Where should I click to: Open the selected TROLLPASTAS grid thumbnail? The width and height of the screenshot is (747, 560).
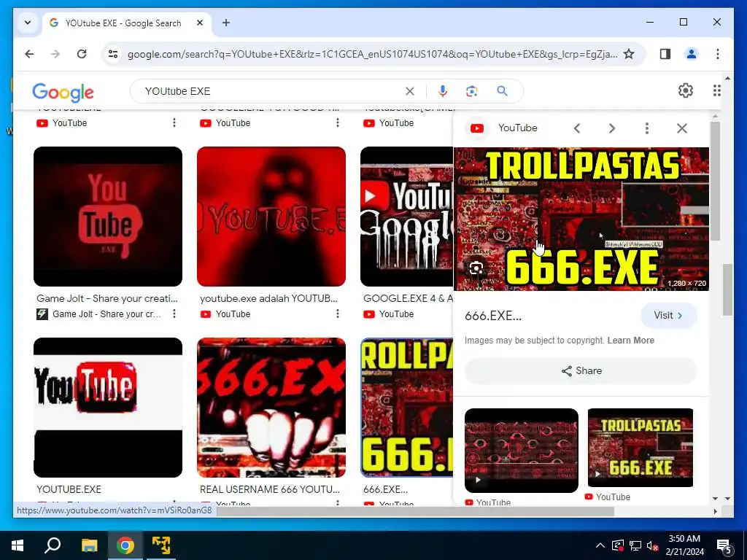point(406,407)
